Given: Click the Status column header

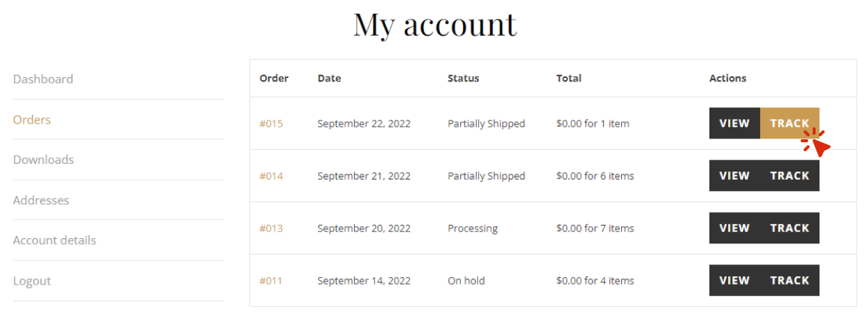Looking at the screenshot, I should pyautogui.click(x=463, y=78).
